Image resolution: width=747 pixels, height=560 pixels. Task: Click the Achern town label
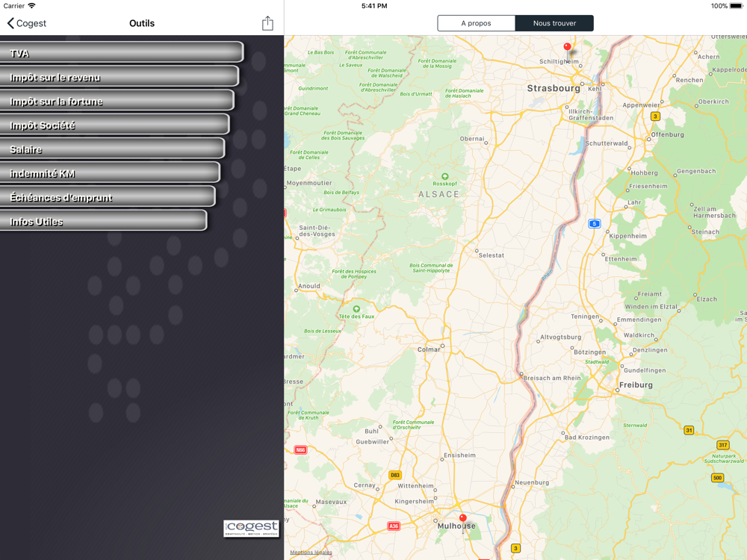[708, 57]
